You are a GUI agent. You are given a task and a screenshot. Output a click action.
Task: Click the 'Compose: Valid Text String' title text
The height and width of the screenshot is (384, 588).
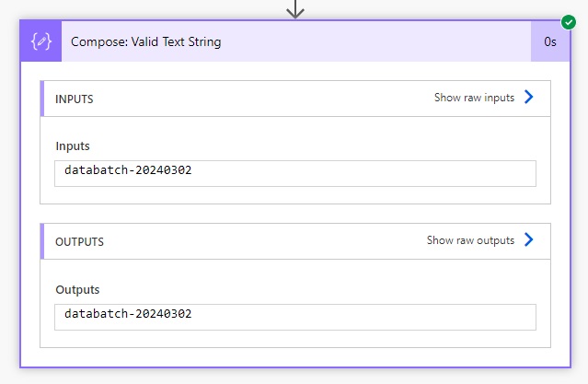point(146,41)
